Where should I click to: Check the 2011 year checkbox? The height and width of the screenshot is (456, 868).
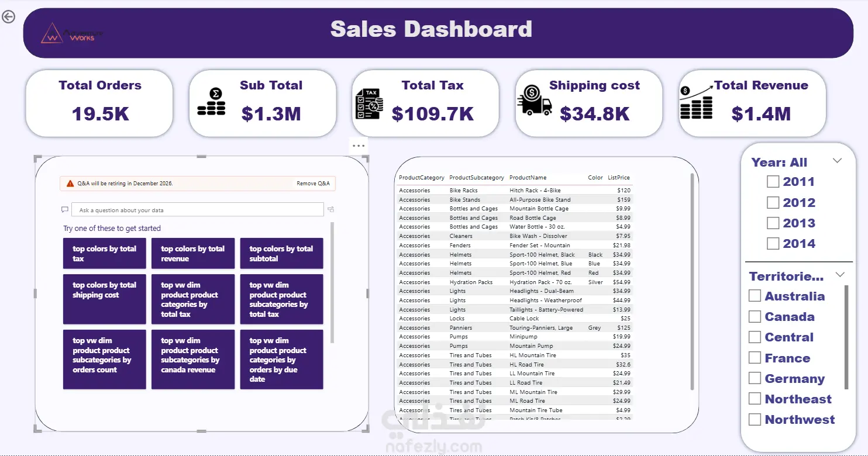pyautogui.click(x=773, y=182)
